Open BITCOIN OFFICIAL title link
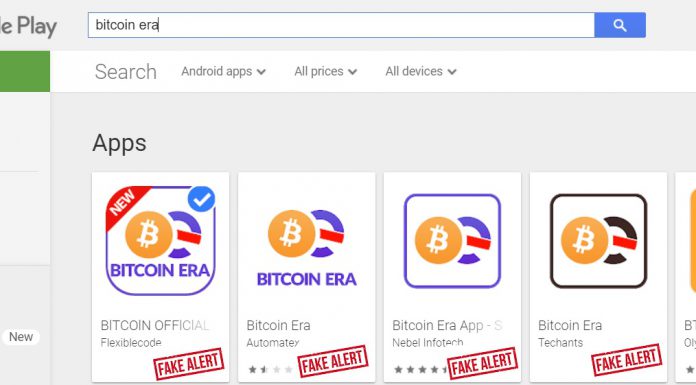Screen dimensions: 696x385 click(x=155, y=325)
